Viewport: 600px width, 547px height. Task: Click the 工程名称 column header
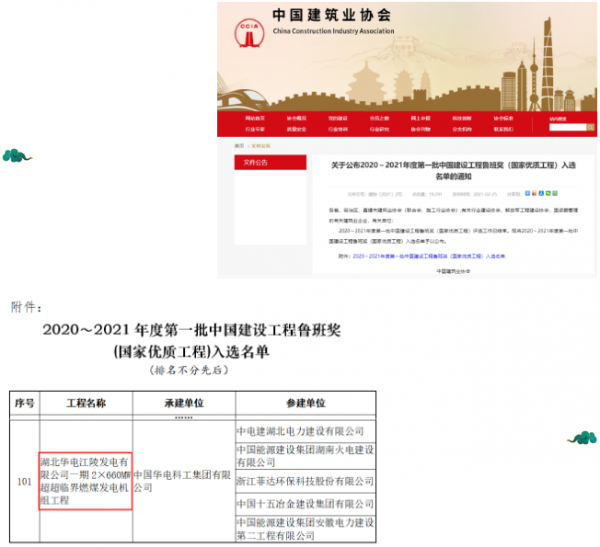click(x=86, y=403)
